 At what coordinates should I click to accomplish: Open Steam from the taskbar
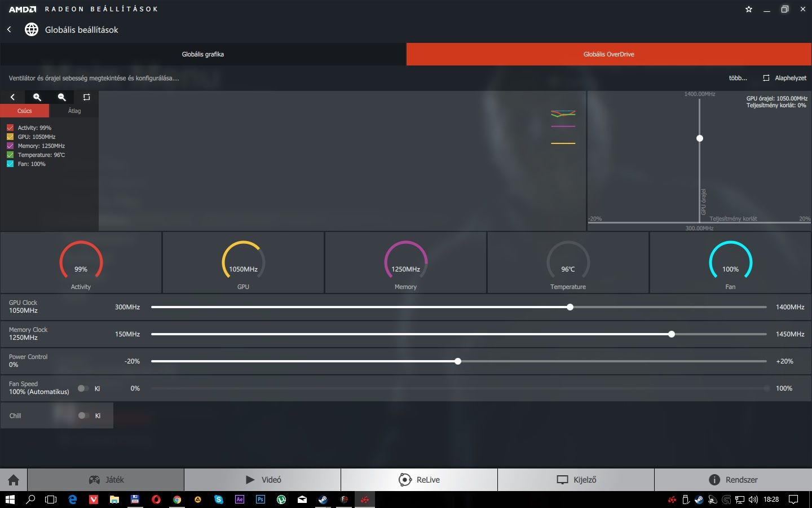(x=323, y=500)
